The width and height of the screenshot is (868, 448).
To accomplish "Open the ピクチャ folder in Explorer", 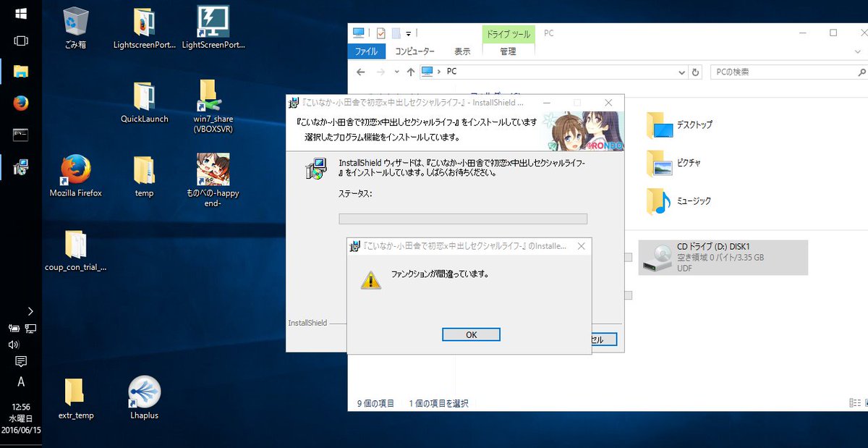I will (x=673, y=163).
